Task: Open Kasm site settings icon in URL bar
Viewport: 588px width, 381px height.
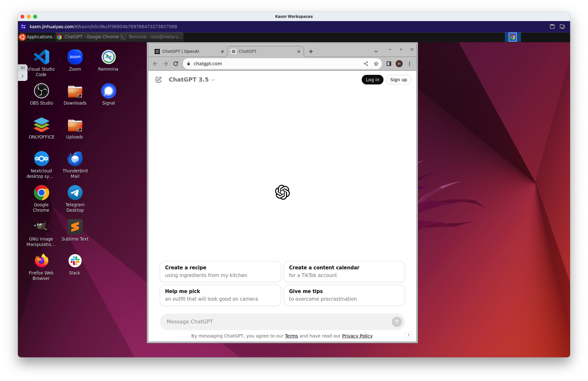Action: [23, 26]
